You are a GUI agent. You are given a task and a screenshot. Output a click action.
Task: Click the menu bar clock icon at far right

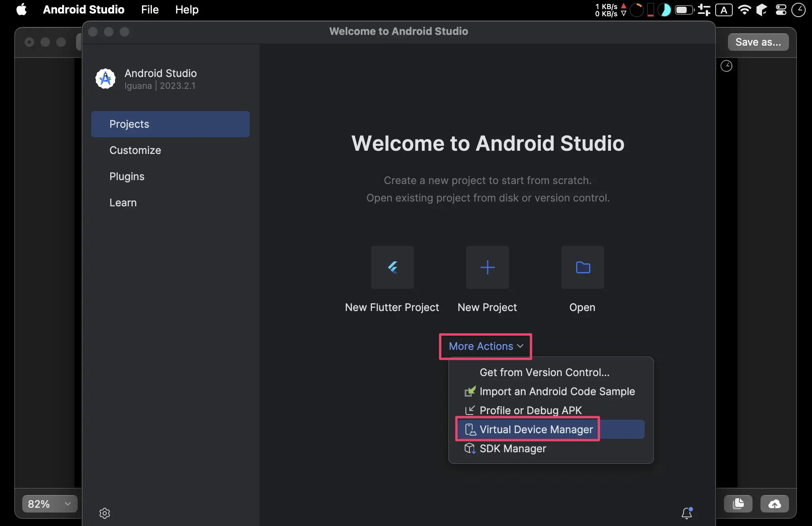click(799, 10)
